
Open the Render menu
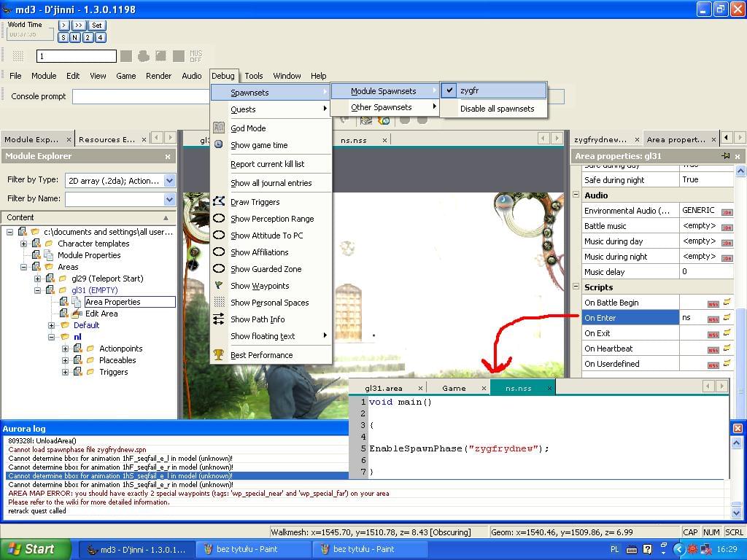158,76
